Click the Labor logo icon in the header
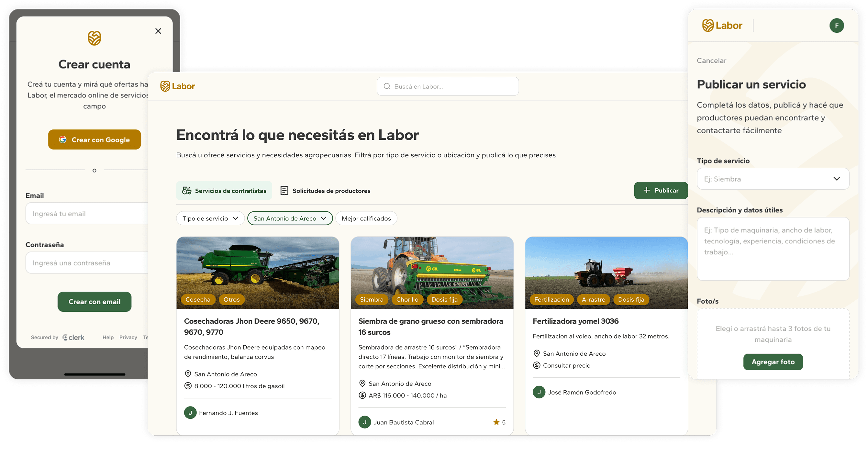868x468 pixels. [x=166, y=86]
